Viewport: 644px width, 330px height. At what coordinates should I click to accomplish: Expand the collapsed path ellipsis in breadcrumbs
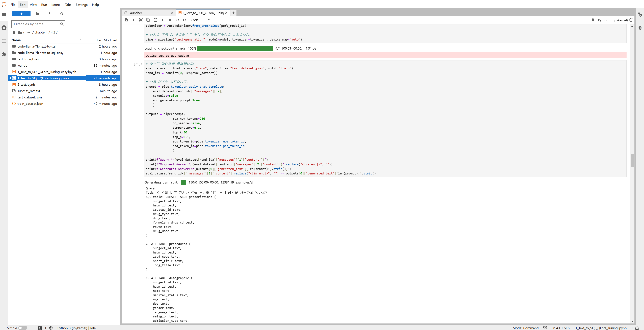pos(28,32)
